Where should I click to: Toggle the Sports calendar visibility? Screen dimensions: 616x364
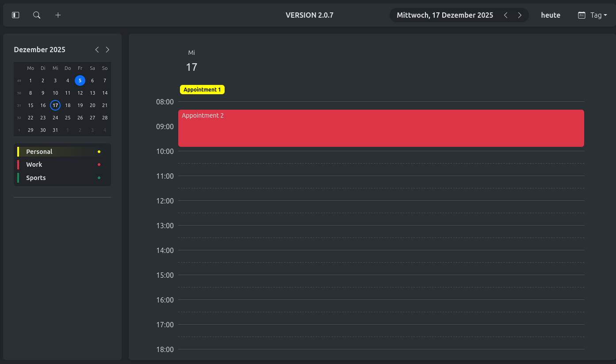click(x=36, y=178)
